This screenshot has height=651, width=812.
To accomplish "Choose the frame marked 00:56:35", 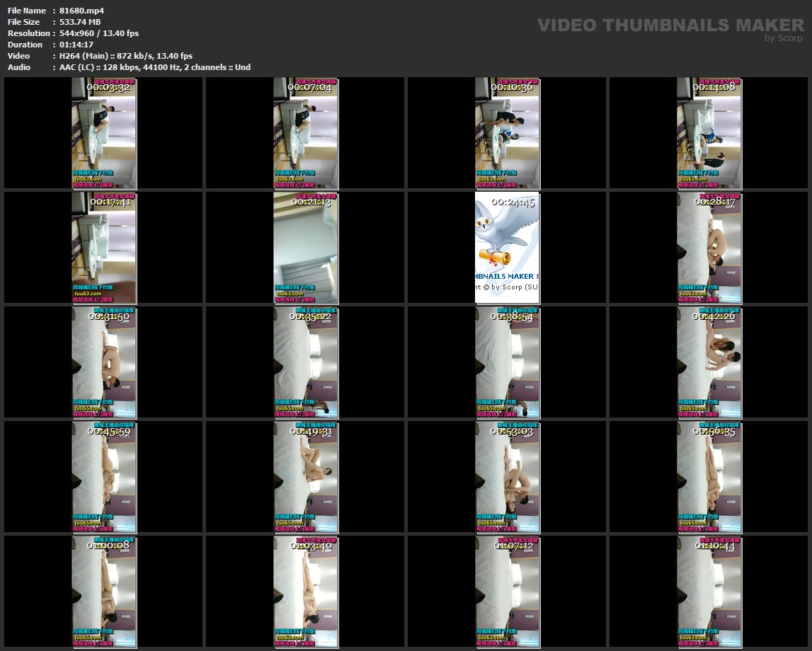I will pyautogui.click(x=709, y=477).
